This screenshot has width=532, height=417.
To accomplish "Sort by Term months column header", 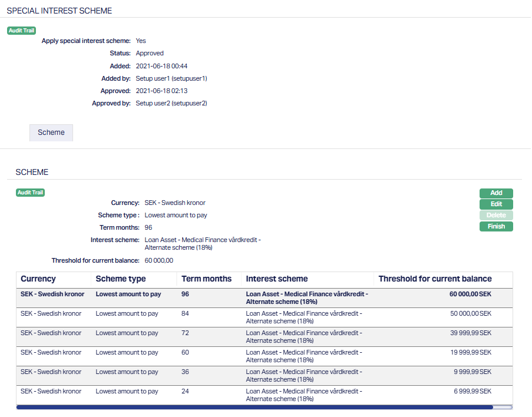I will [x=206, y=279].
